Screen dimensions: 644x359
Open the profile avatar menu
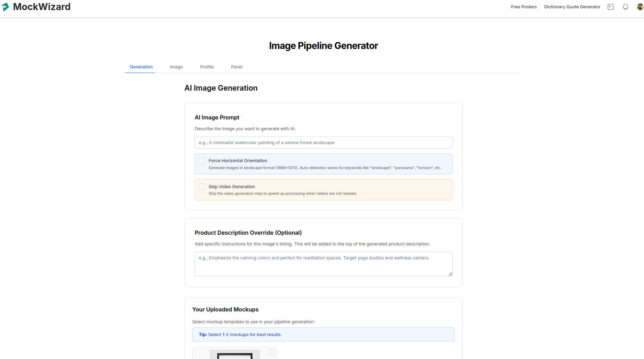pyautogui.click(x=640, y=7)
